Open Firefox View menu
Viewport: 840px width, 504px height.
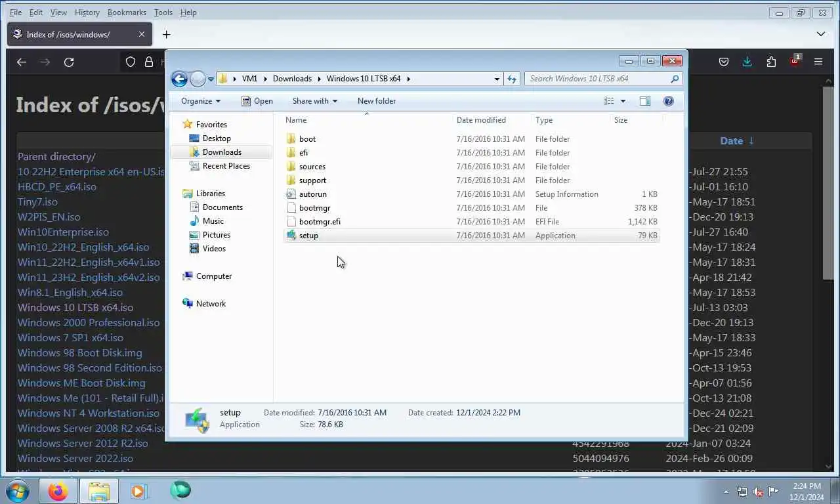[58, 12]
